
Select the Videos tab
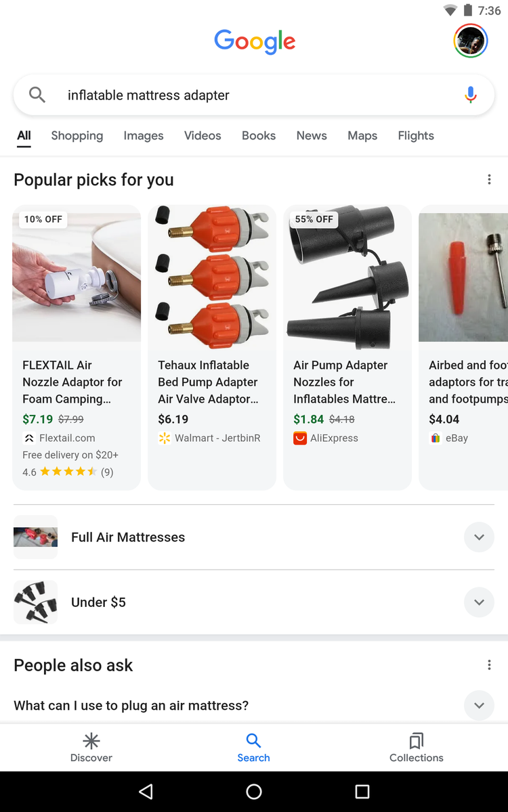click(x=203, y=135)
